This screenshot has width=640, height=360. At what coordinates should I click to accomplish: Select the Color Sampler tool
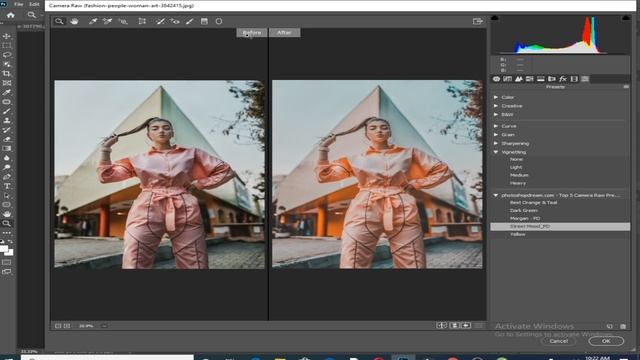[x=107, y=21]
